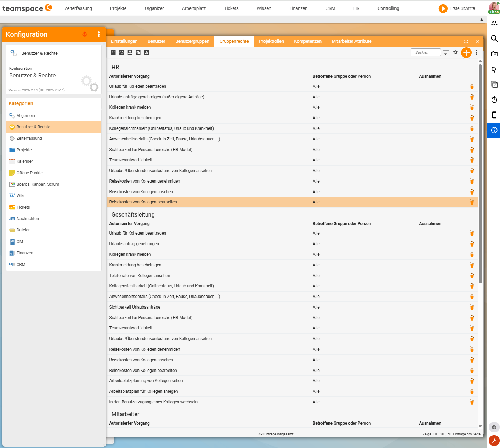500x448 pixels.
Task: Click the scroll down arrow of the list
Action: coord(480,426)
